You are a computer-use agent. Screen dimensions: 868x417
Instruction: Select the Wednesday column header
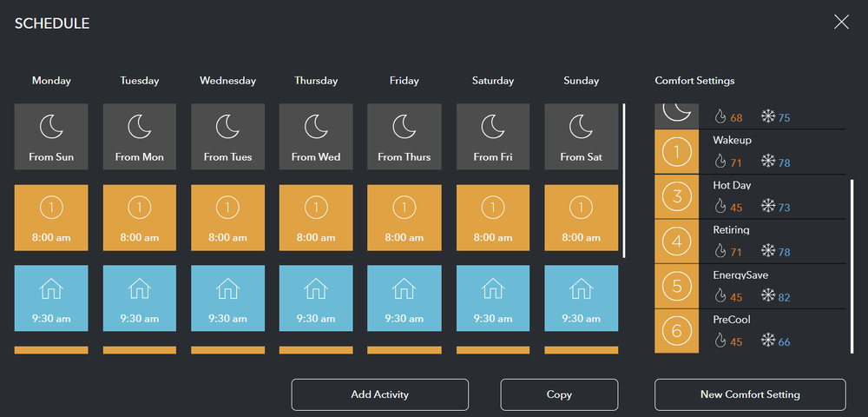click(x=227, y=81)
